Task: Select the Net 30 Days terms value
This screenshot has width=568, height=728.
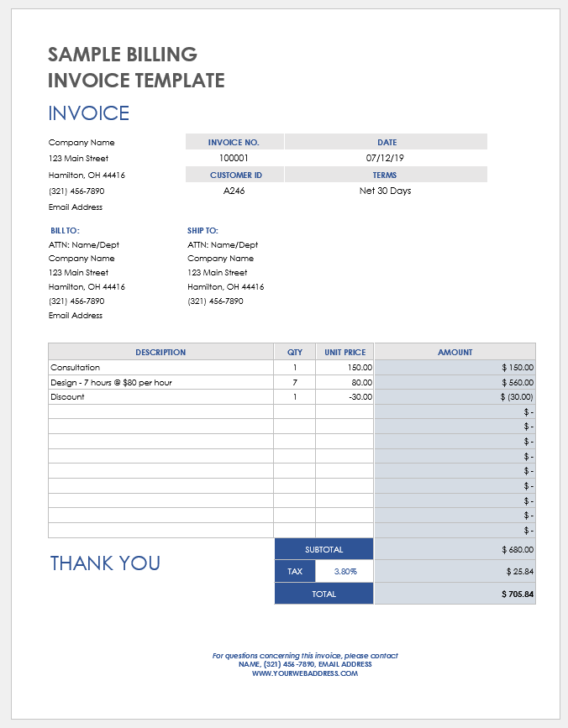Action: click(385, 191)
